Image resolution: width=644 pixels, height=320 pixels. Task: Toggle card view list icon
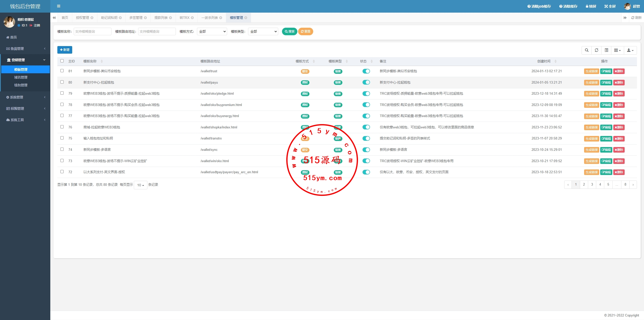[x=607, y=50]
